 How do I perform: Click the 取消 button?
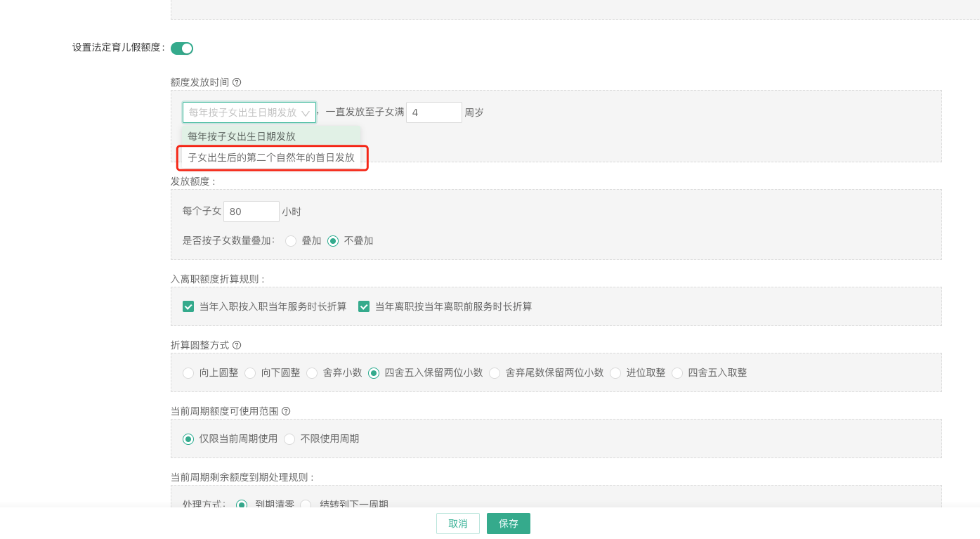click(x=457, y=524)
